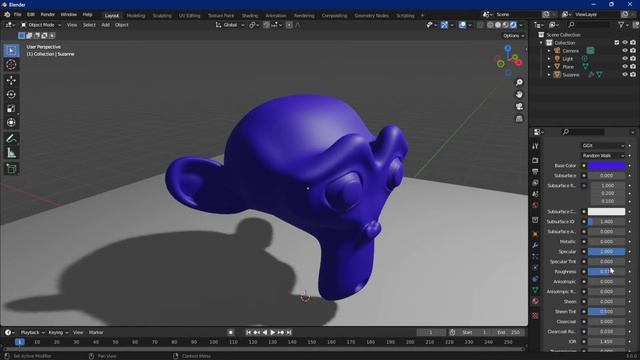Select the Transform tool
640x360 pixels.
[11, 122]
